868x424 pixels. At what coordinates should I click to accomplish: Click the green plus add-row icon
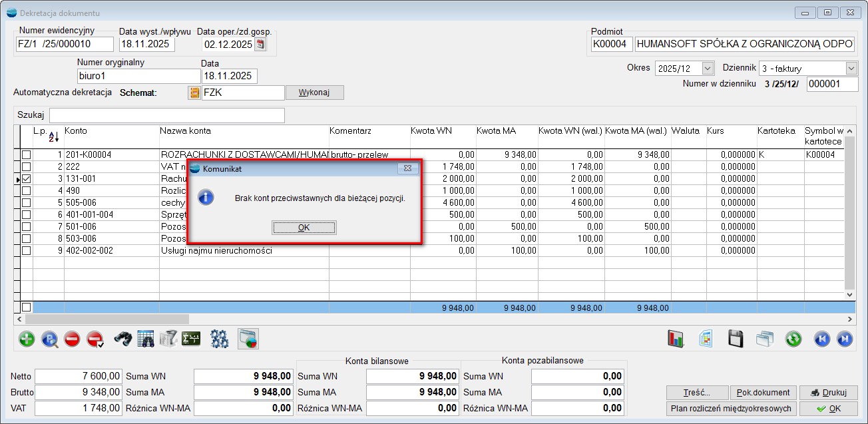point(27,339)
